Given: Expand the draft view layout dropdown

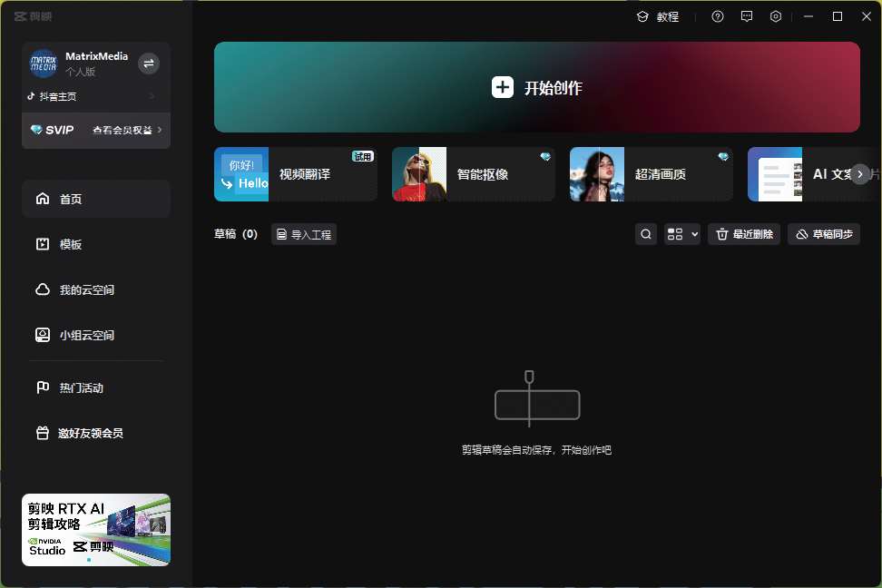Looking at the screenshot, I should (x=682, y=234).
